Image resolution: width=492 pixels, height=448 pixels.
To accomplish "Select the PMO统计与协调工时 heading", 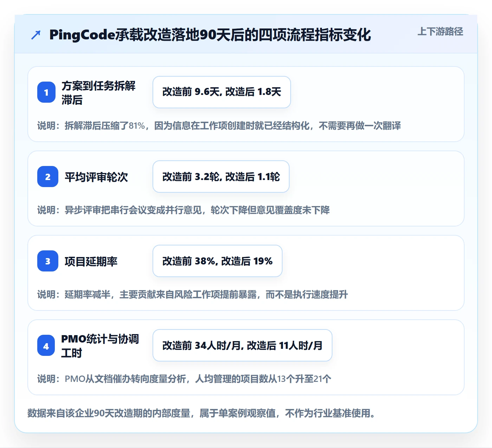I will (100, 346).
